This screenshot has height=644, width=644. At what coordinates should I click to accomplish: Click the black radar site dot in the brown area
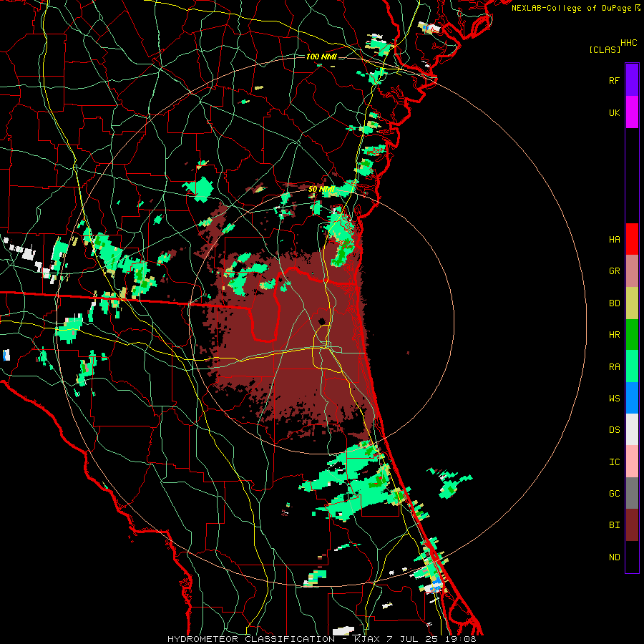(x=322, y=321)
